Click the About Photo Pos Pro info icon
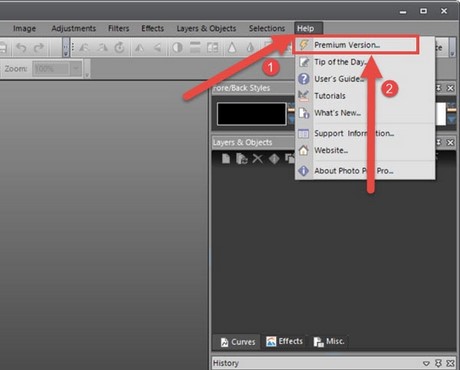The height and width of the screenshot is (370, 460). click(303, 171)
